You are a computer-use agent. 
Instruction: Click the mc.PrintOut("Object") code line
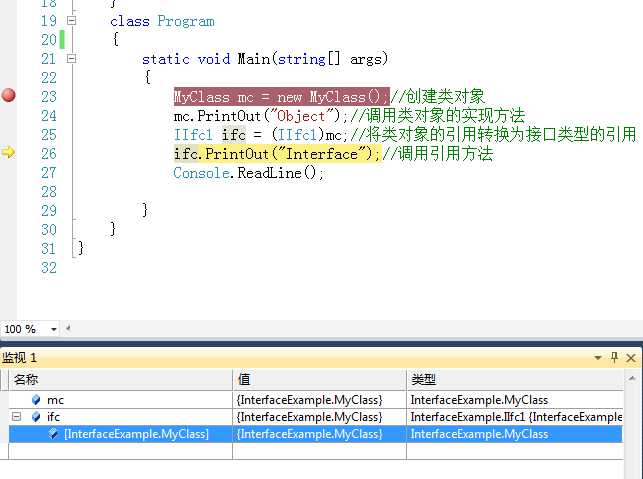(261, 116)
